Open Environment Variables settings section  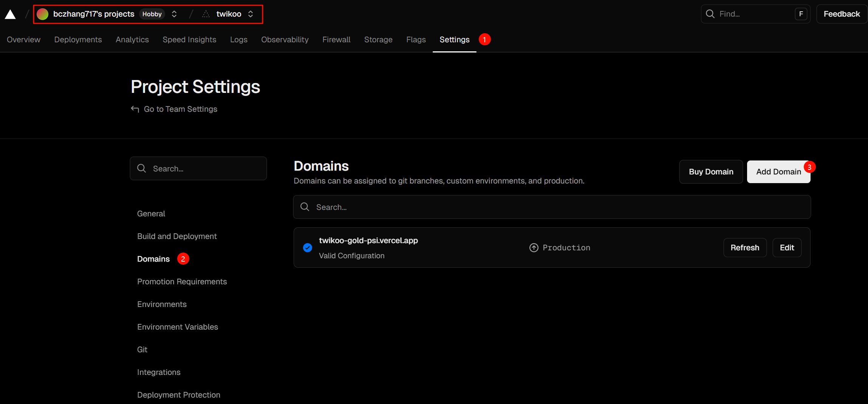tap(178, 327)
